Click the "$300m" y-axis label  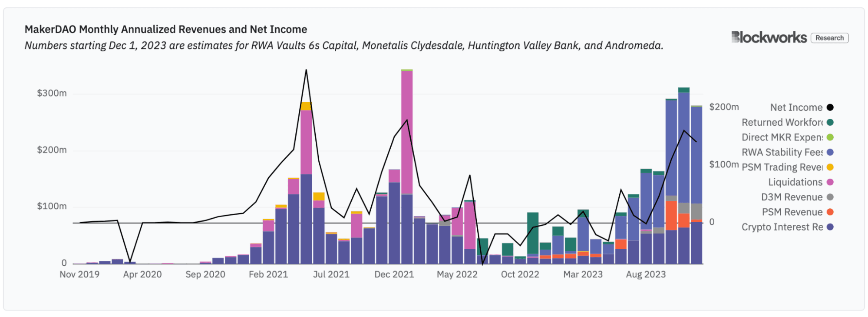tap(52, 93)
